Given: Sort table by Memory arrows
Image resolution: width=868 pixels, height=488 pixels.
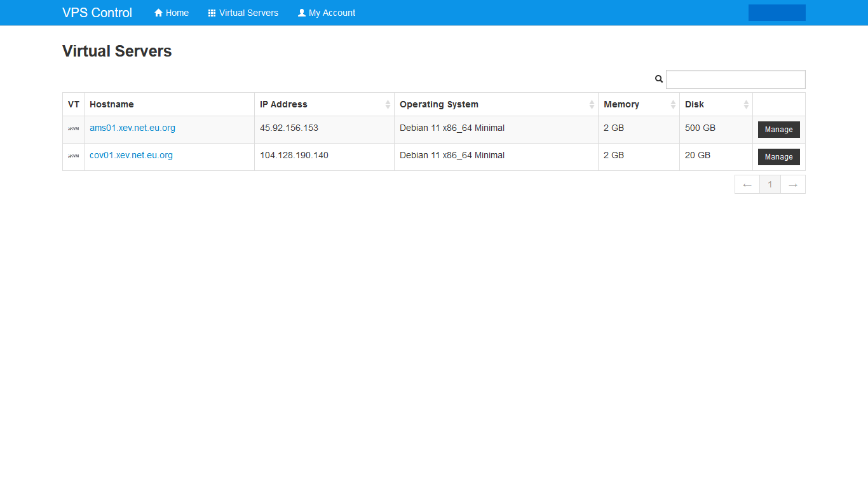Looking at the screenshot, I should point(673,105).
